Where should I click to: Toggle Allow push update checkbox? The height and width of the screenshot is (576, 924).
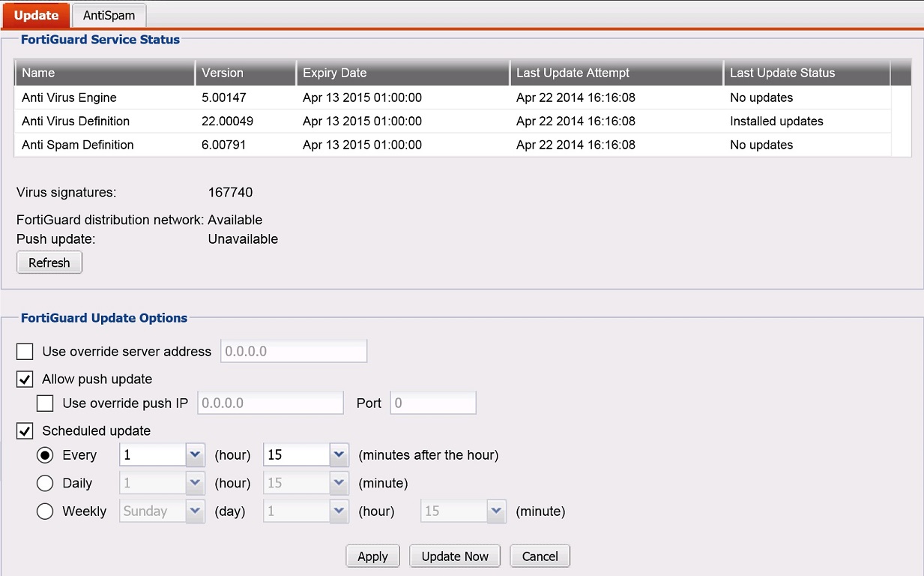point(25,379)
